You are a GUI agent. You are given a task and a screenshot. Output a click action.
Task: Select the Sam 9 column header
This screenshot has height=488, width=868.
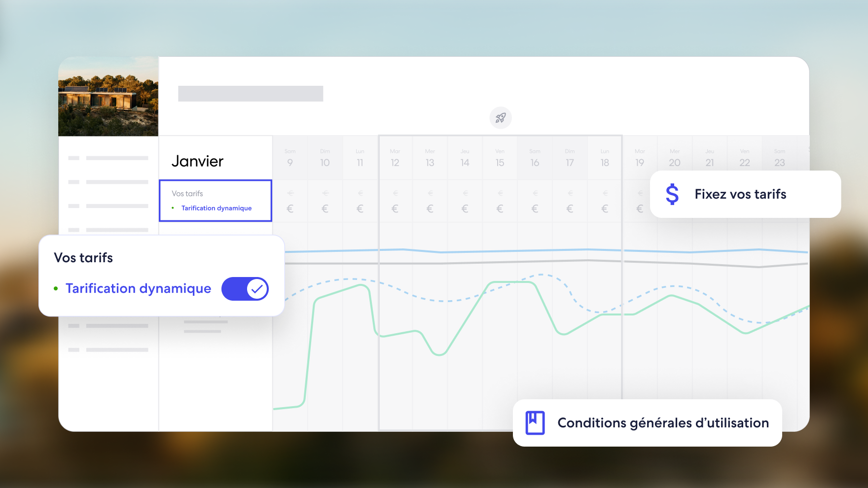pyautogui.click(x=290, y=158)
